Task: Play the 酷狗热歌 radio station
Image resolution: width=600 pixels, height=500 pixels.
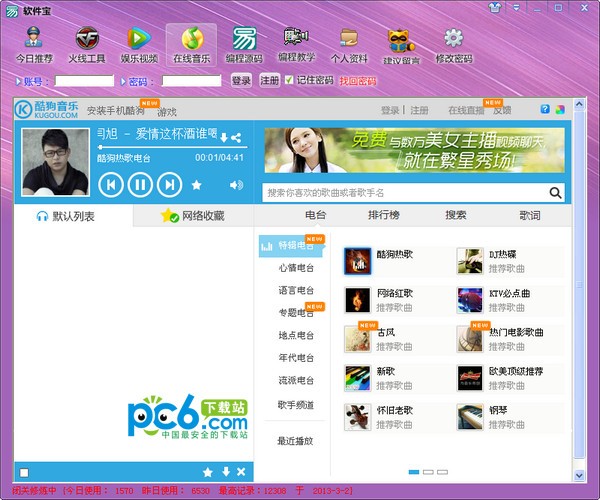Action: tap(358, 261)
